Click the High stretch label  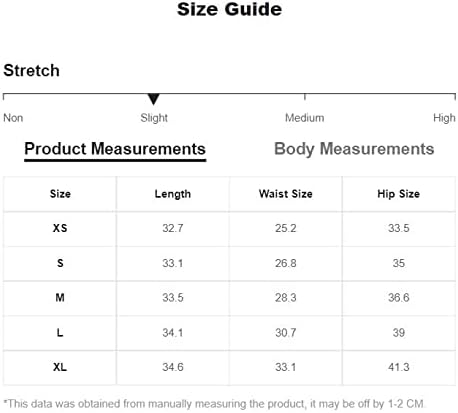[444, 118]
